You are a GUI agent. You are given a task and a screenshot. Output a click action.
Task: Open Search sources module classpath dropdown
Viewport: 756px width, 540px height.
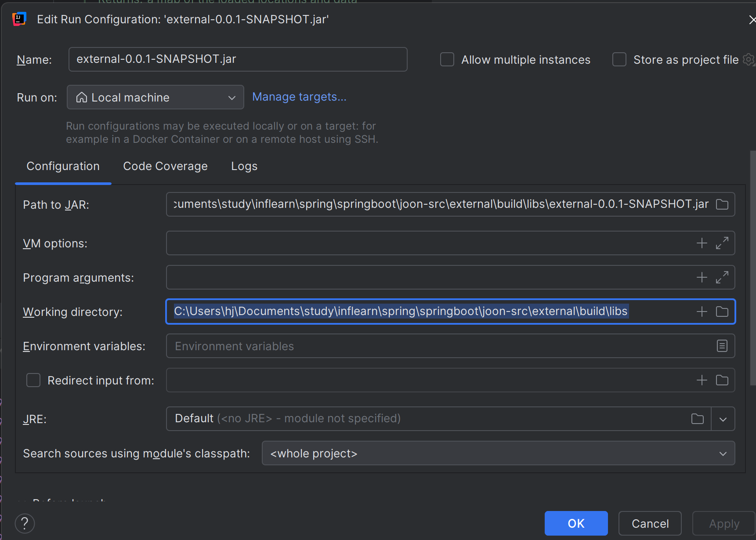pyautogui.click(x=499, y=453)
